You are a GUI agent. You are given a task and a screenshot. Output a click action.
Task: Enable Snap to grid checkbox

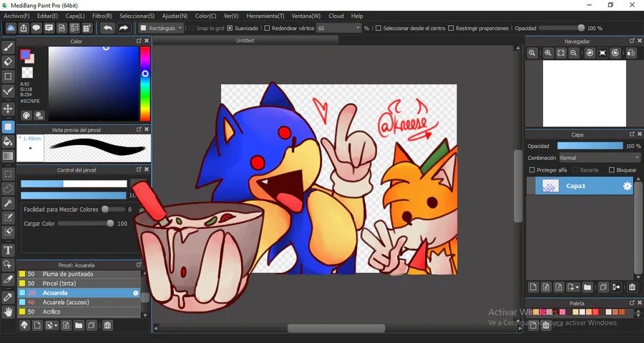click(192, 29)
